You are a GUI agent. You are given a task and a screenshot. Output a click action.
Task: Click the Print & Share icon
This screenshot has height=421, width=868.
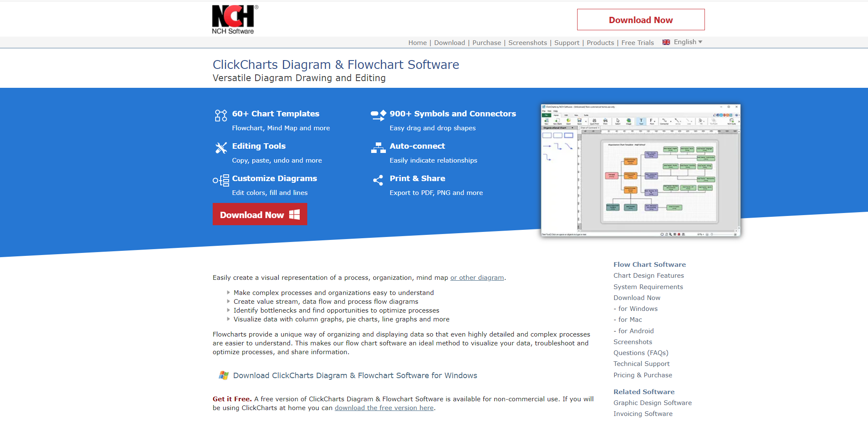pyautogui.click(x=378, y=180)
